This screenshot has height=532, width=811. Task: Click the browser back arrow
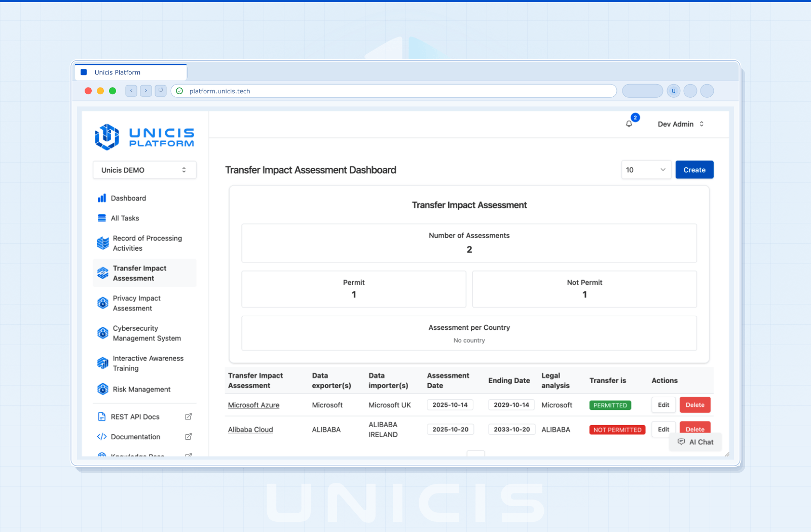click(x=131, y=91)
